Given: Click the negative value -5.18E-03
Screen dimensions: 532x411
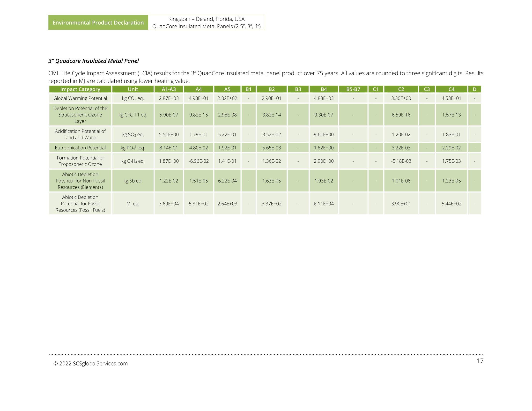Looking at the screenshot, I should pyautogui.click(x=401, y=161).
